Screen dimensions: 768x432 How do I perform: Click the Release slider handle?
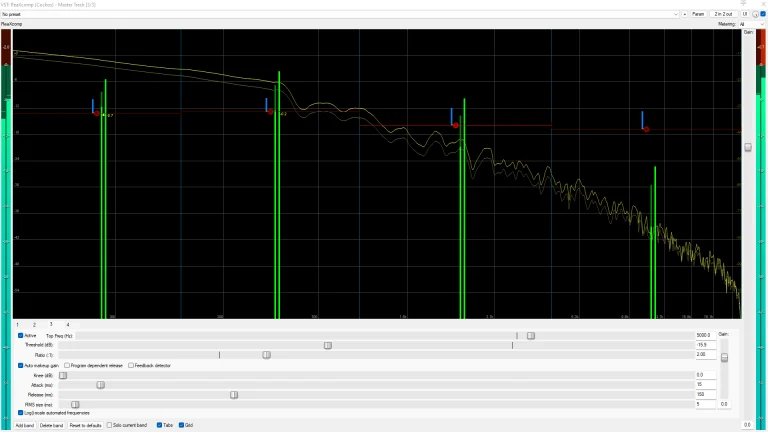[234, 395]
